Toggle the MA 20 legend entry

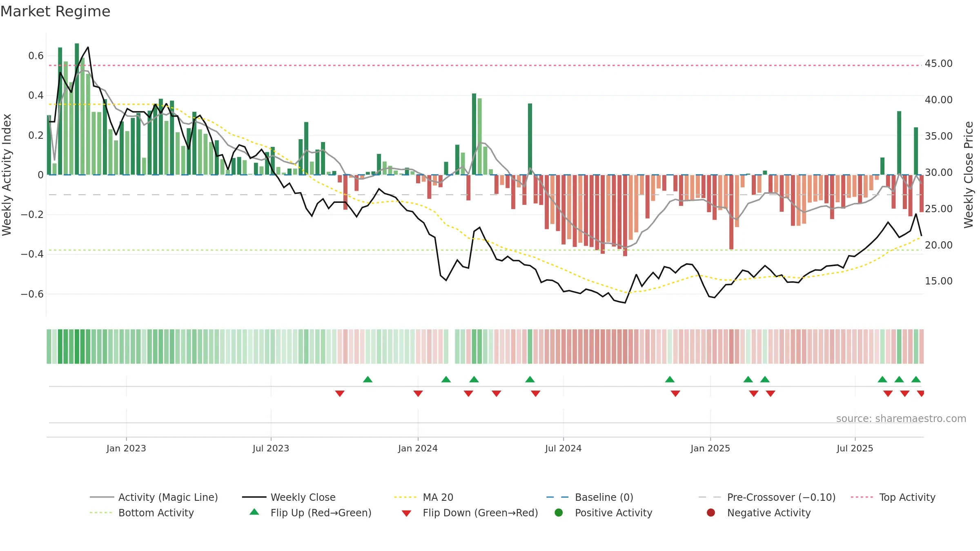(x=423, y=497)
